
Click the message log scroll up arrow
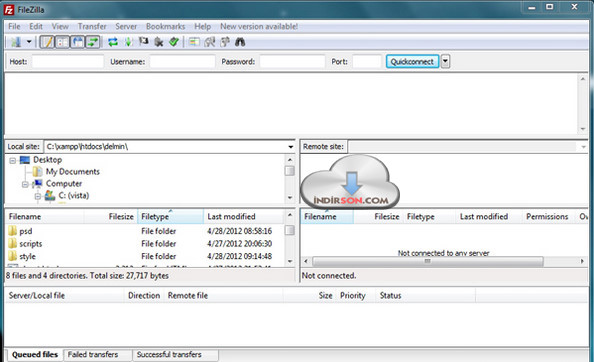583,79
